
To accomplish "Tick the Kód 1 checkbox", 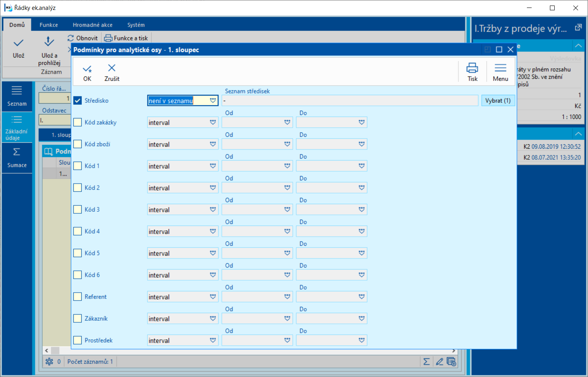I will tap(78, 166).
